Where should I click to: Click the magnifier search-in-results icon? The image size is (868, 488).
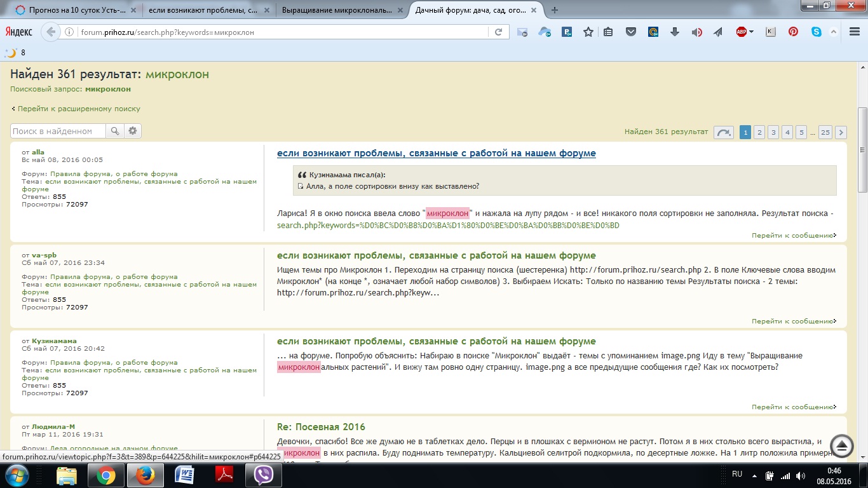[115, 131]
